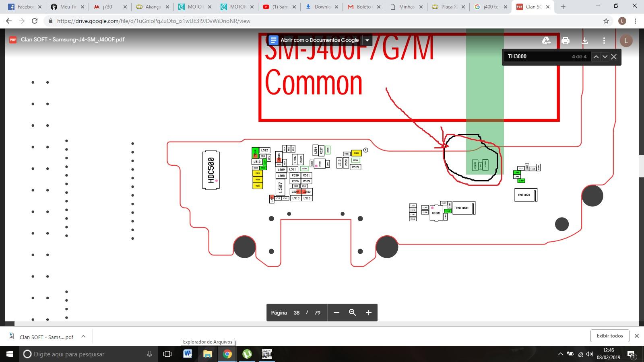Add file to Google Drive

click(x=546, y=40)
